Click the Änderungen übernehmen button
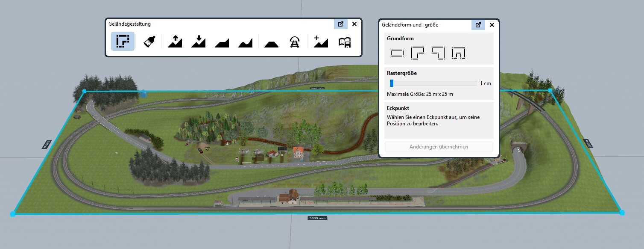The height and width of the screenshot is (249, 644). pyautogui.click(x=439, y=147)
